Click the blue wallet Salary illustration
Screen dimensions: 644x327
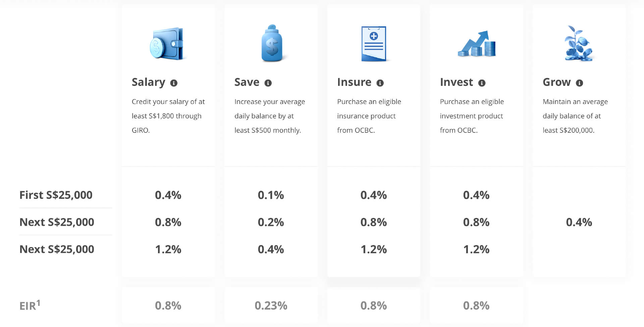167,44
